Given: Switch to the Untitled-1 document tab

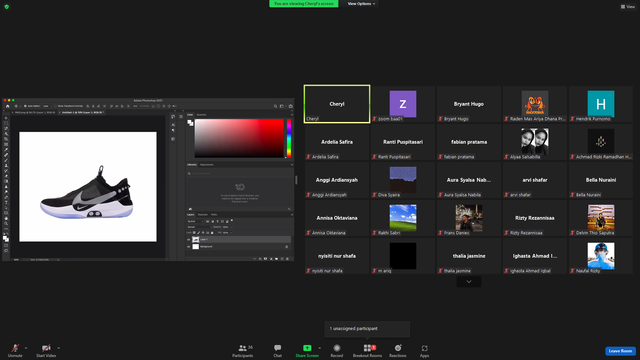Looking at the screenshot, I should (x=82, y=112).
